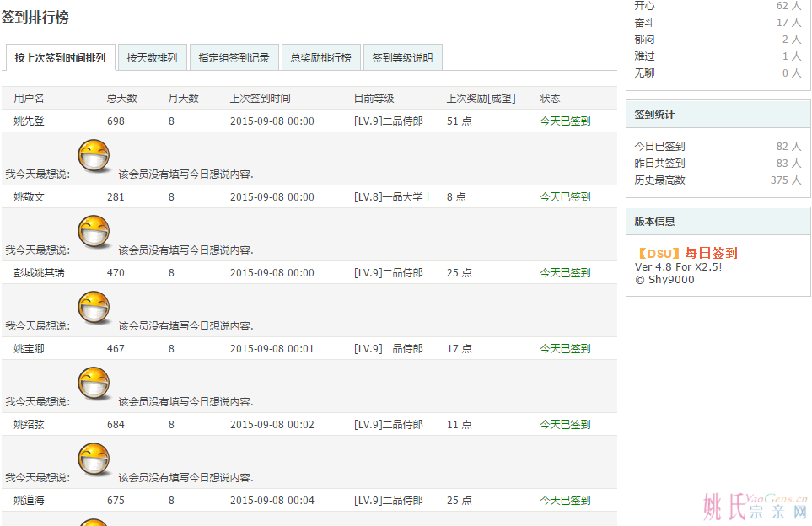This screenshot has height=526, width=812.
Task: Click the 签到统计 panel header
Action: click(718, 115)
